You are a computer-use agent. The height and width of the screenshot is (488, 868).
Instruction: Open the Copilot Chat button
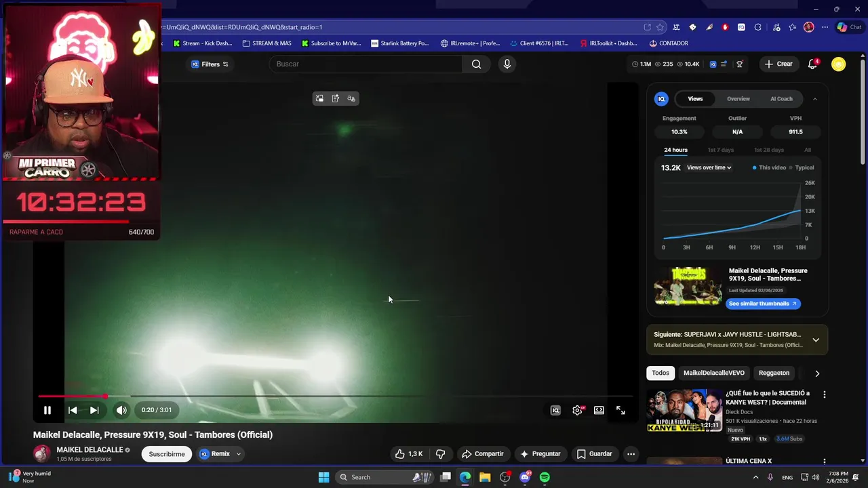coord(849,27)
